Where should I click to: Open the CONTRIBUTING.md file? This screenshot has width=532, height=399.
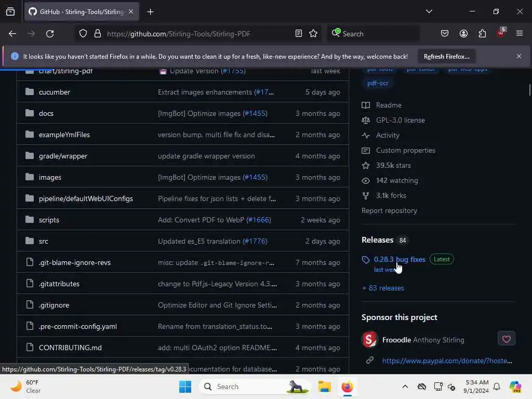(x=70, y=348)
